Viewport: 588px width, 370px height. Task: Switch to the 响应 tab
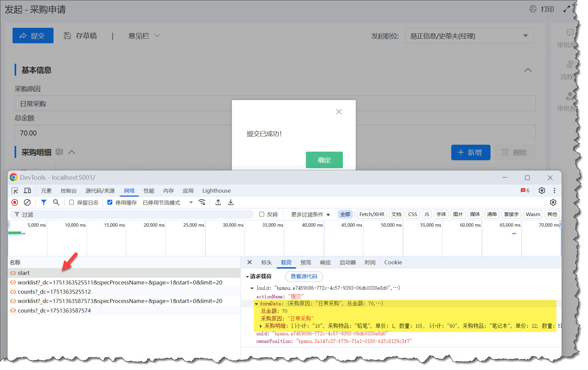325,262
